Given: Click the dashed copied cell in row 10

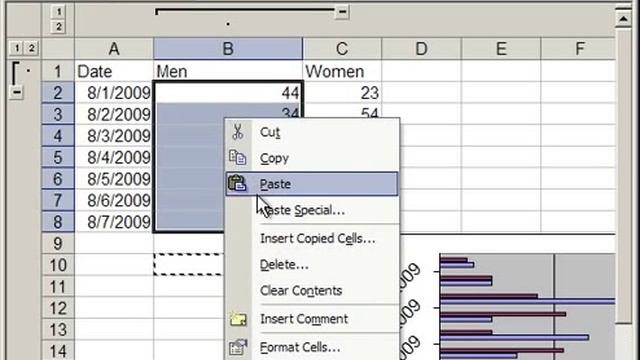Looking at the screenshot, I should pos(189,265).
